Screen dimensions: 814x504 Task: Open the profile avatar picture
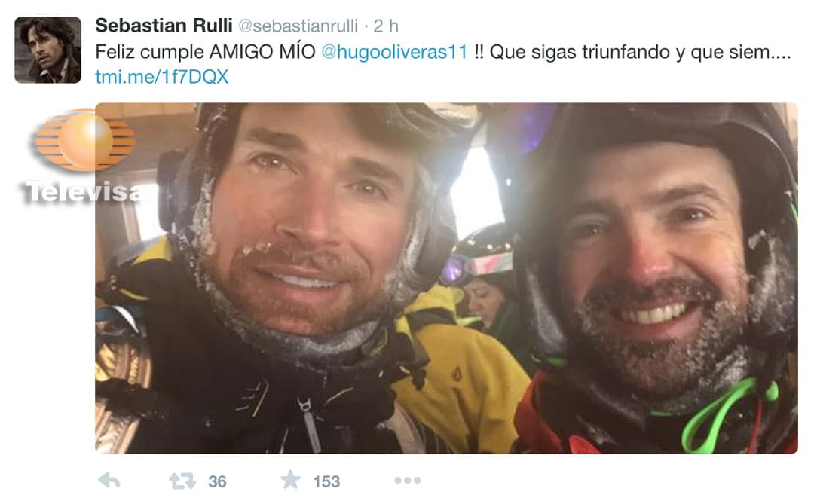[47, 50]
